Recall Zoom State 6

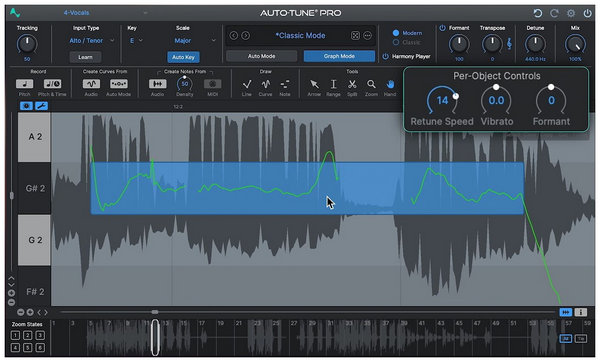point(40,347)
